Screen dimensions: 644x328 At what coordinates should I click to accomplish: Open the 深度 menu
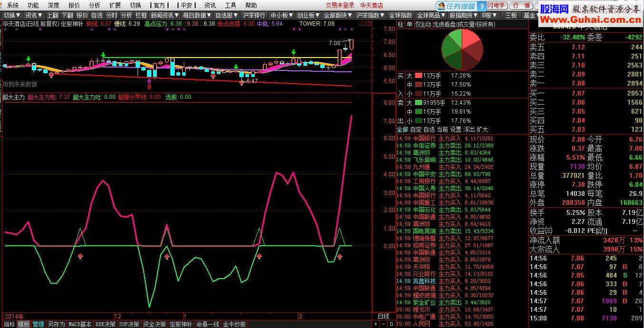53,5
